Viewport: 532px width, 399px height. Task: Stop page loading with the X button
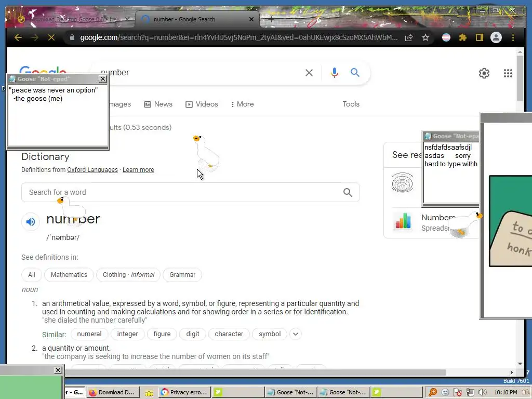click(x=51, y=37)
